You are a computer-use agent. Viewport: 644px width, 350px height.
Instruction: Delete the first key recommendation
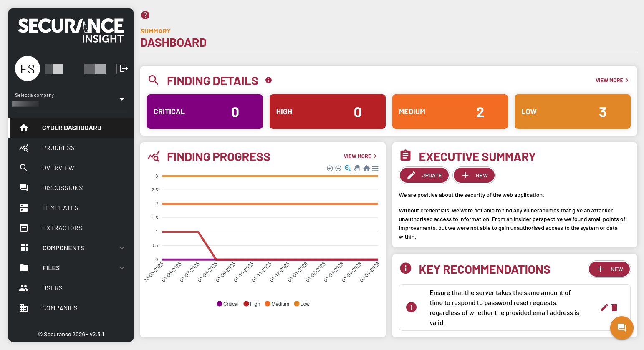pos(614,307)
